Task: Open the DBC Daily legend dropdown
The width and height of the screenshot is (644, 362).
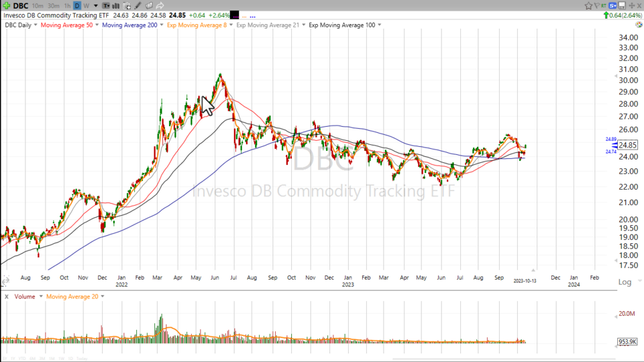Action: click(x=36, y=25)
